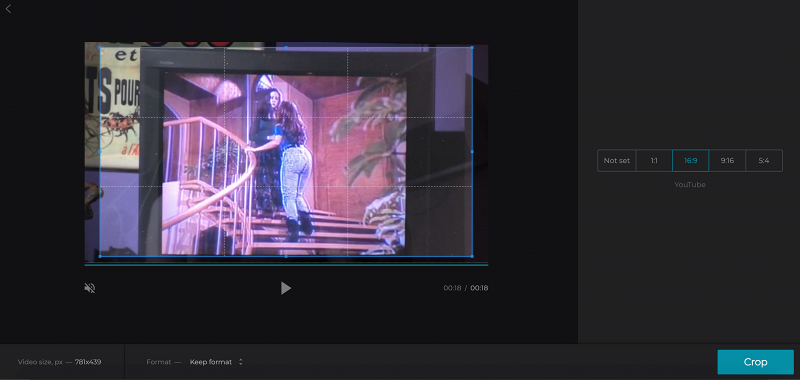Click the bottom-middle crop edge handle
800x380 pixels.
click(x=286, y=256)
